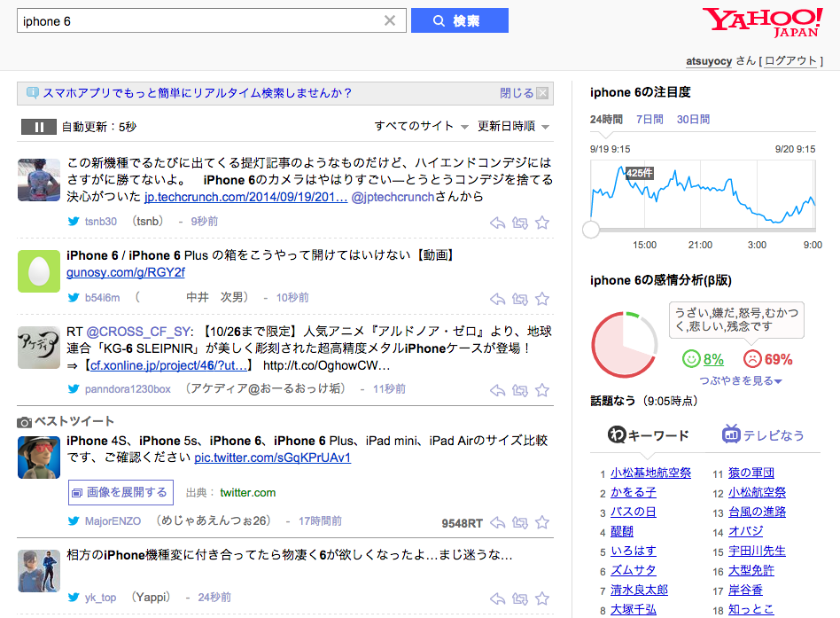Open the 更新日時順 sort order dropdown
This screenshot has height=618, width=840.
[513, 127]
